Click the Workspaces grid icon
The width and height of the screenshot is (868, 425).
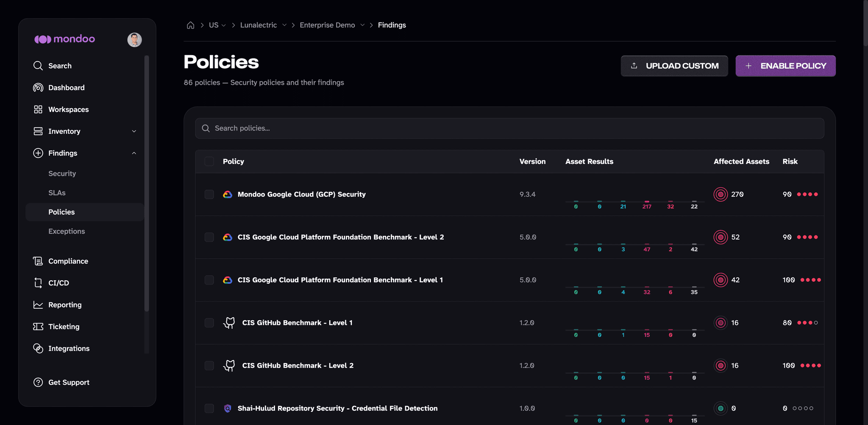[38, 109]
